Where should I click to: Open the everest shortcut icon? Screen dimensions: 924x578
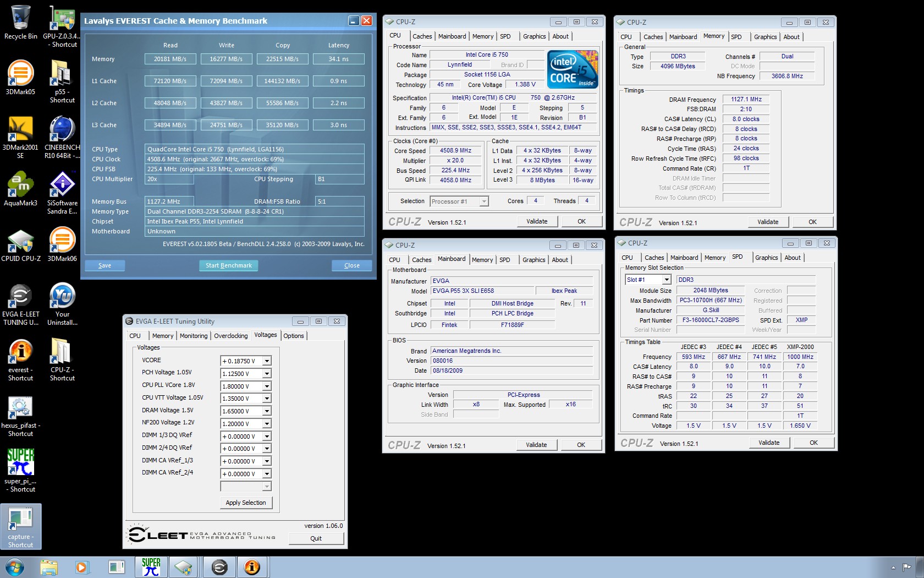click(21, 360)
